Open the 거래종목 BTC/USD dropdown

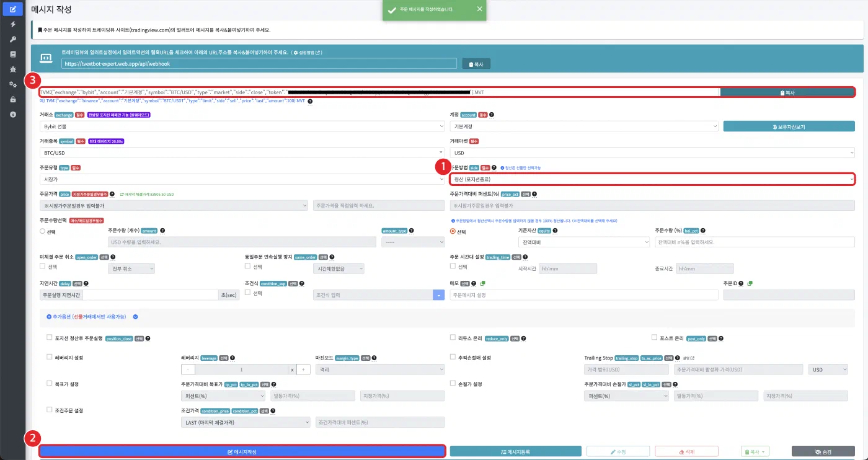[x=242, y=153]
